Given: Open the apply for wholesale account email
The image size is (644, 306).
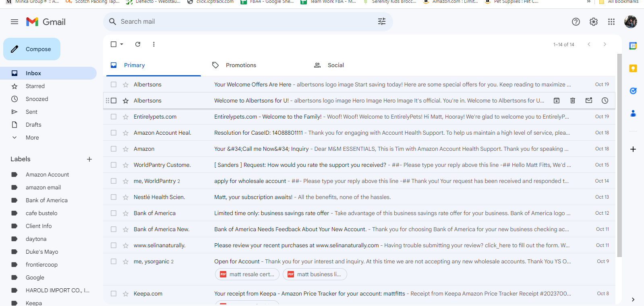Looking at the screenshot, I should (x=359, y=181).
